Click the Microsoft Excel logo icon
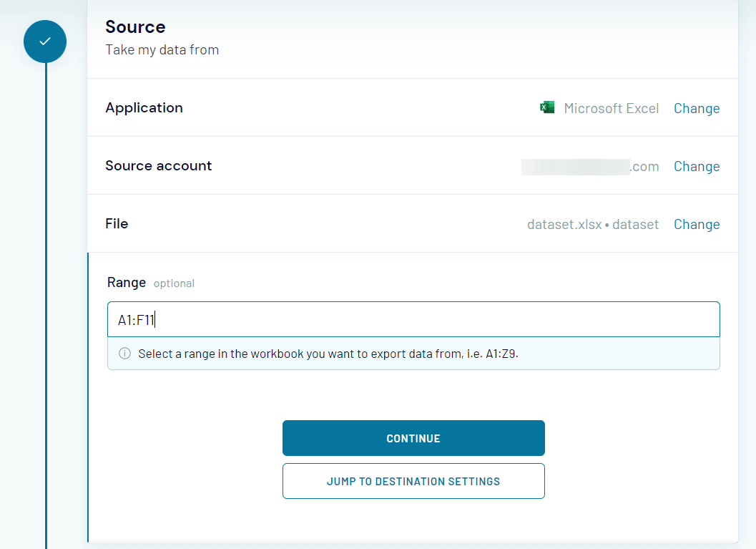 tap(547, 107)
